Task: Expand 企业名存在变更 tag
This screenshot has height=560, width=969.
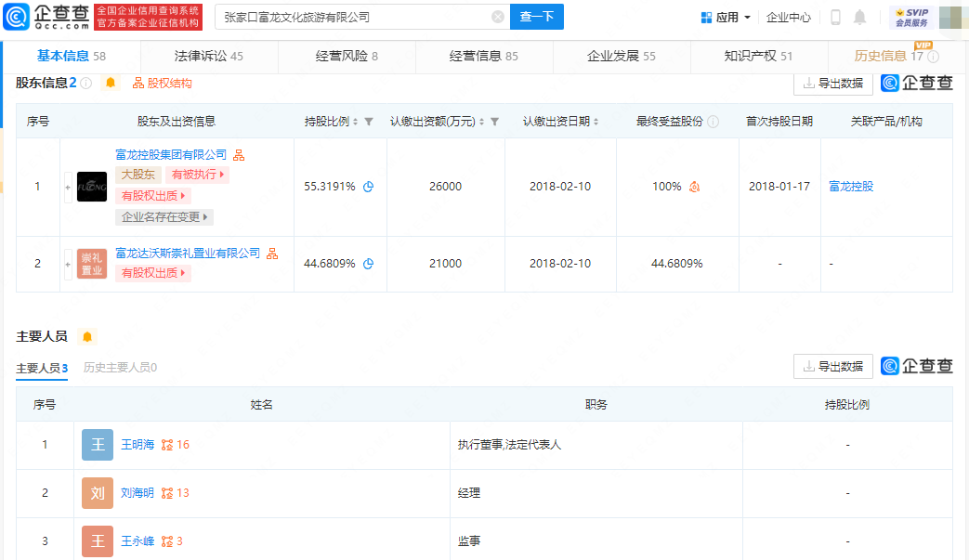Action: click(x=164, y=216)
